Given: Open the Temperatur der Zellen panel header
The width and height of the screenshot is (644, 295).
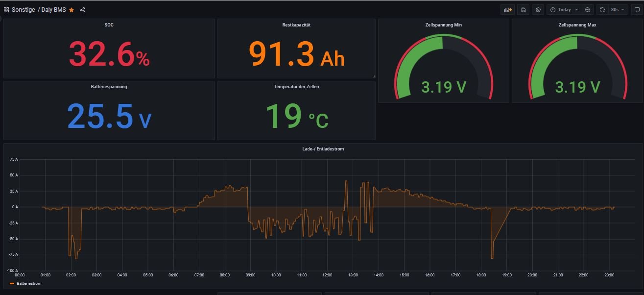Looking at the screenshot, I should 296,87.
